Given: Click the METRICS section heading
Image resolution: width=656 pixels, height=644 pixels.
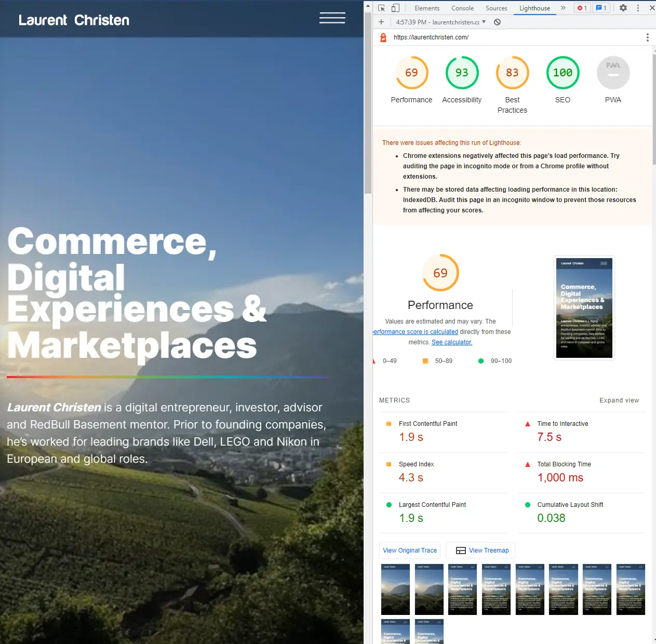Looking at the screenshot, I should (x=394, y=400).
